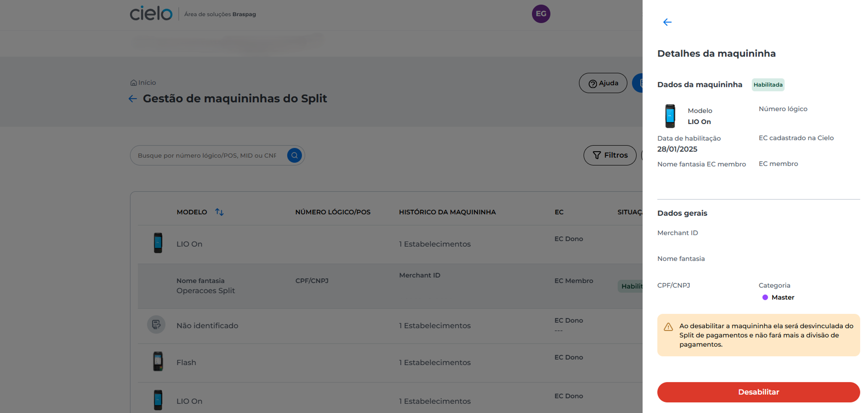Select the Flash row text
The image size is (868, 413).
point(186,362)
